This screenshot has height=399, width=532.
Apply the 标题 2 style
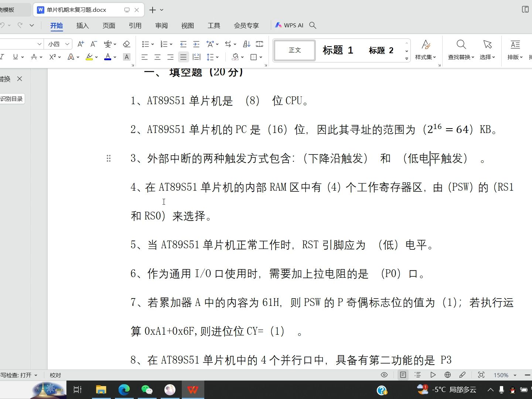coord(381,50)
